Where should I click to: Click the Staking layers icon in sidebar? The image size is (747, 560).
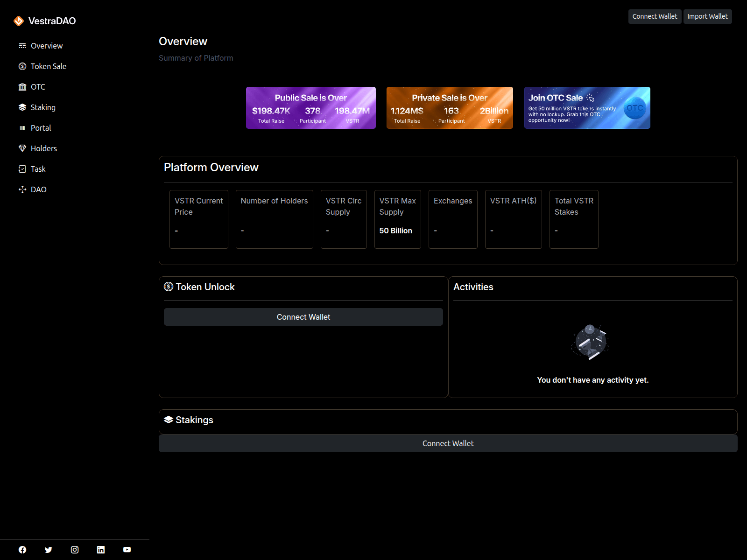22,107
